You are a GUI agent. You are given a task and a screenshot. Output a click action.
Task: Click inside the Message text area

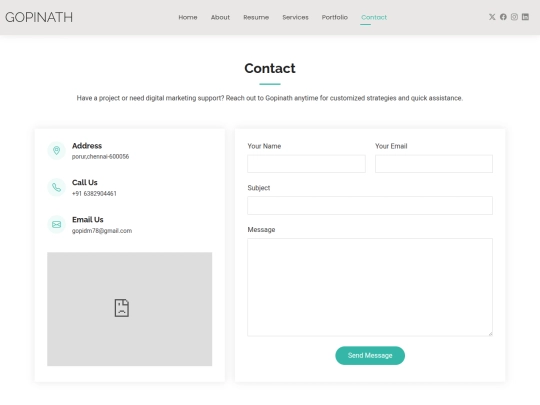pos(370,287)
